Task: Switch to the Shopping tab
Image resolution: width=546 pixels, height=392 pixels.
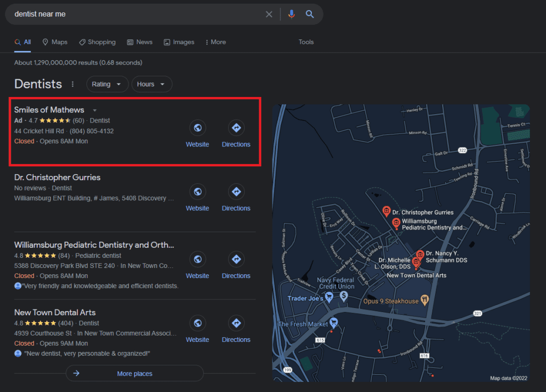Action: pos(98,42)
